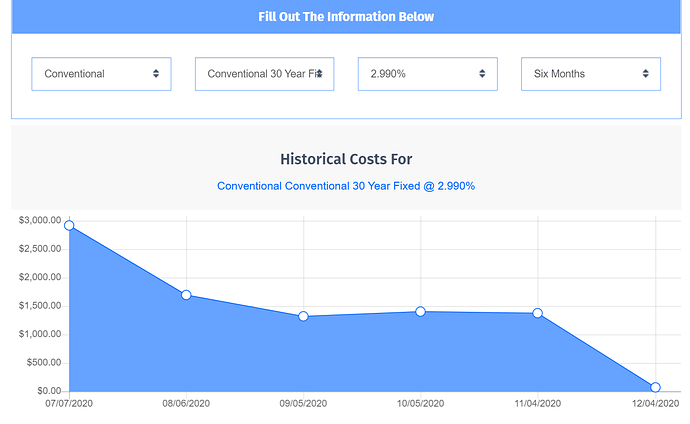Select the 08/06/2020 data point
The image size is (690, 424).
(186, 295)
